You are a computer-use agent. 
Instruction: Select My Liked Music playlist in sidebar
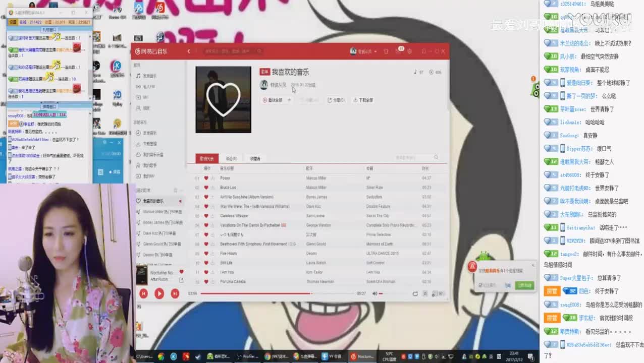(159, 201)
